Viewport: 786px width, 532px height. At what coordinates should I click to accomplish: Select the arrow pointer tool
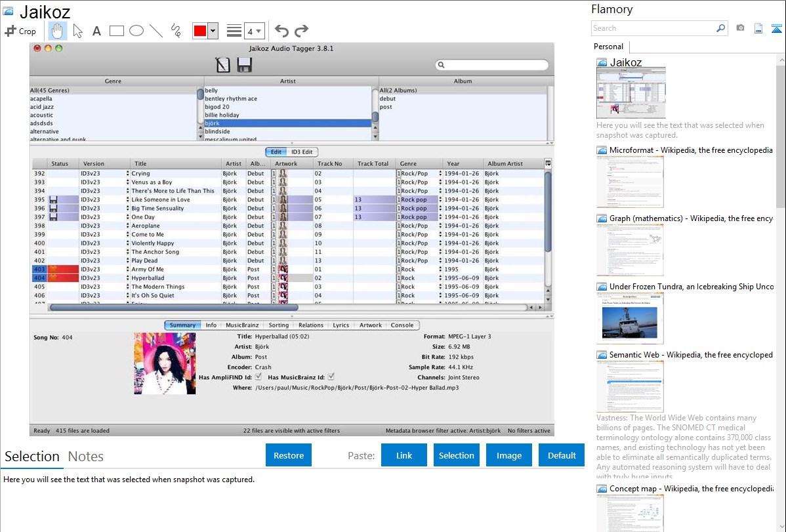[77, 31]
